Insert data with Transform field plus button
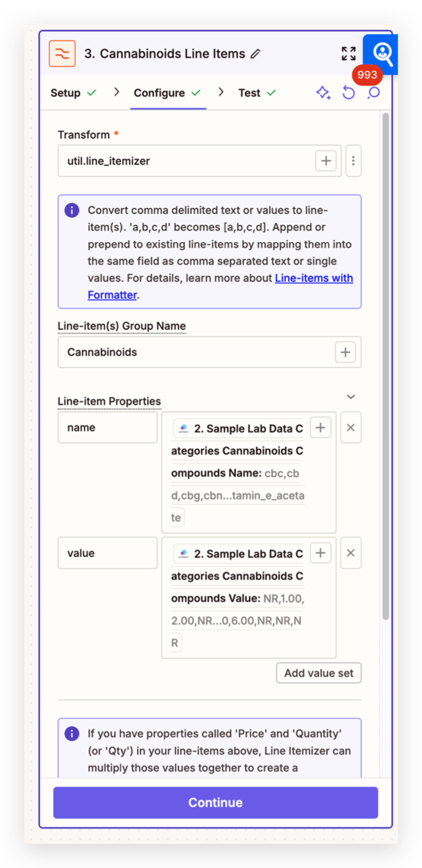This screenshot has width=422, height=868. (x=326, y=161)
